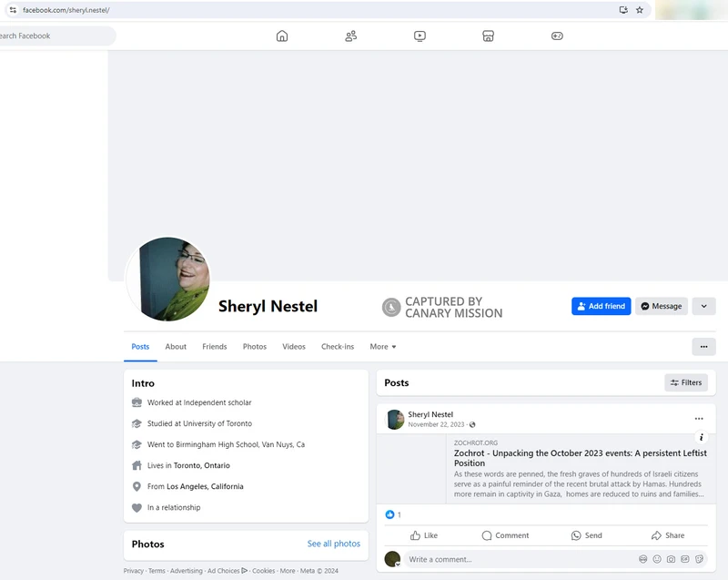Open Sheryl Nestel post author name link
Screen dimensions: 728x580
pyautogui.click(x=430, y=414)
